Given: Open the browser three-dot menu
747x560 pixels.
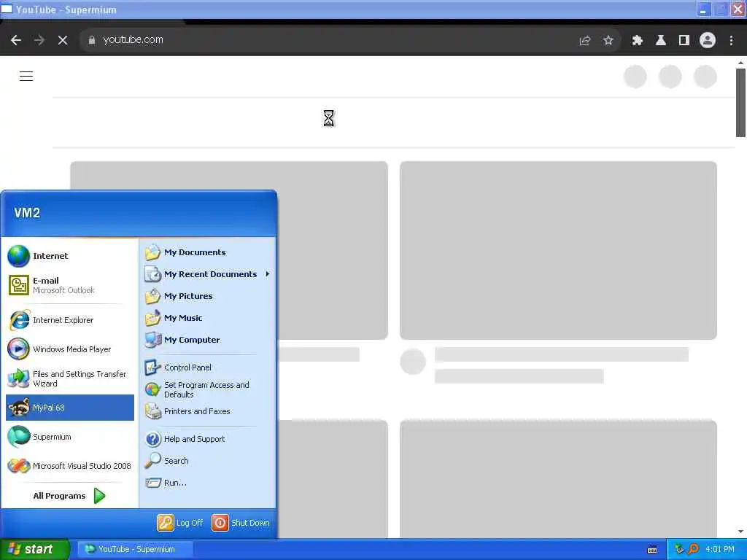Looking at the screenshot, I should tap(731, 41).
